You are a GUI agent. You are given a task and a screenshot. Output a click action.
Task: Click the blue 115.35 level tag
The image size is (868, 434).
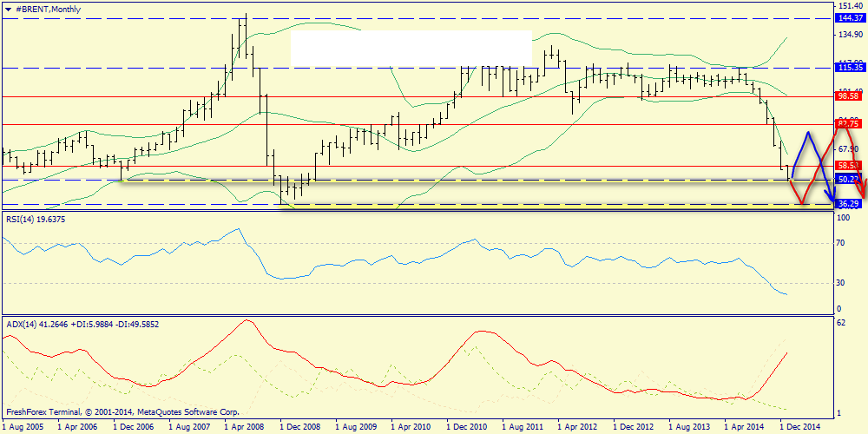tap(851, 68)
